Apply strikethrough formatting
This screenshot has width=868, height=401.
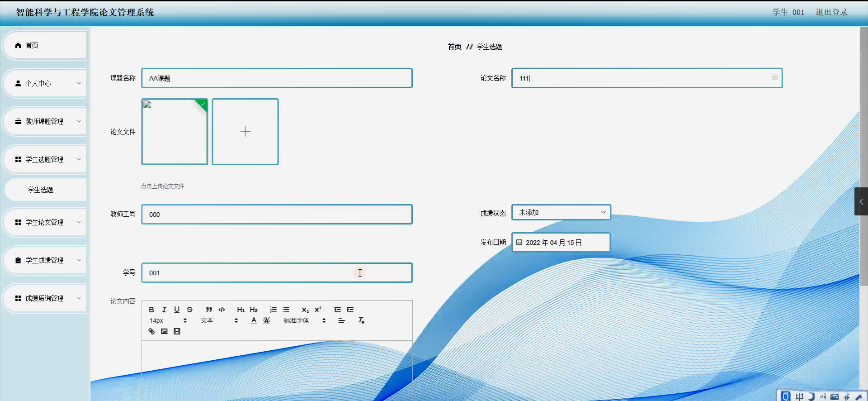(189, 310)
